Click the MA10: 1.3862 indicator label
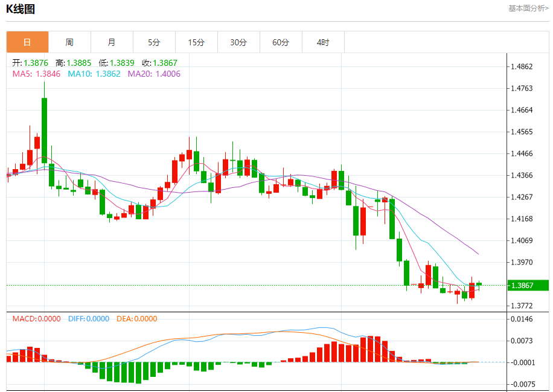Screen dimensions: 553x392 coord(94,74)
